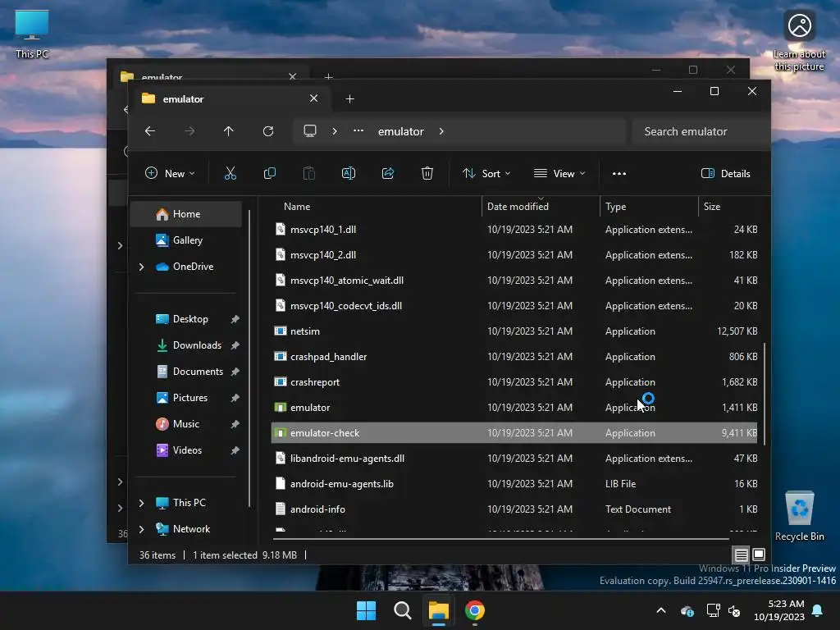The image size is (840, 630).
Task: Click the Search emulator box
Action: pyautogui.click(x=700, y=131)
